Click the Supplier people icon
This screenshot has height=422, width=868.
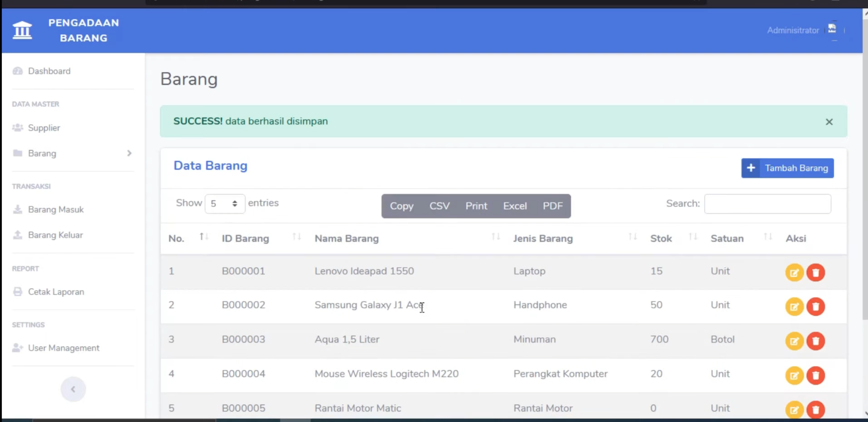click(x=18, y=128)
